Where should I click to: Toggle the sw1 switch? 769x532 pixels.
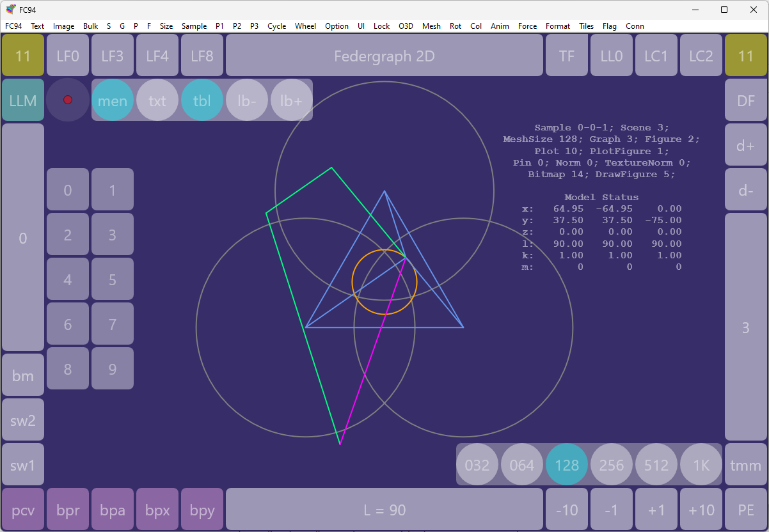(22, 464)
